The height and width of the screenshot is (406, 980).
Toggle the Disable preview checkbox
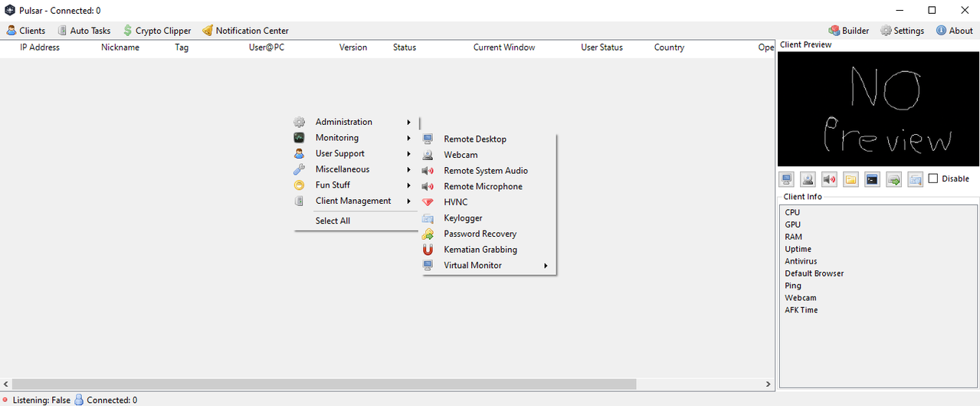click(949, 178)
